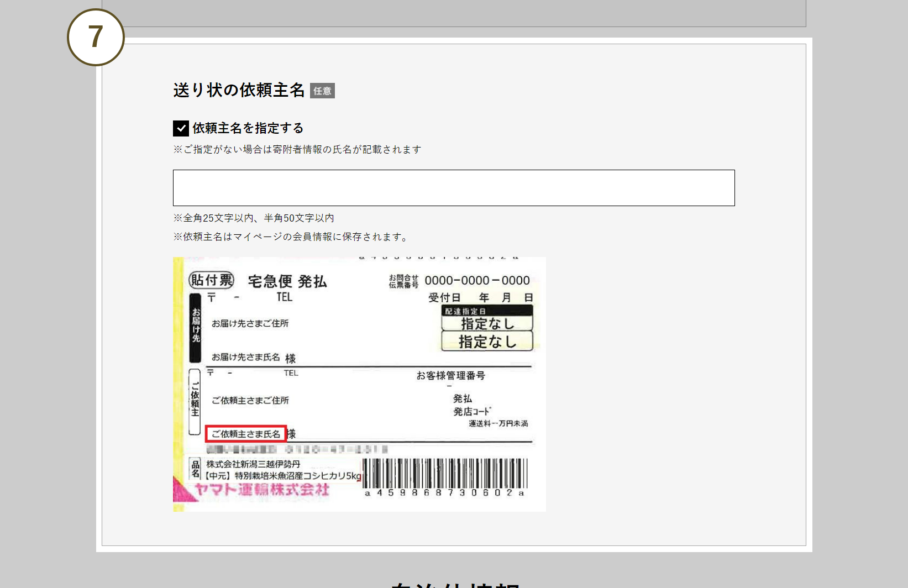Click the note about 寄附者情報の氏名

point(297,150)
